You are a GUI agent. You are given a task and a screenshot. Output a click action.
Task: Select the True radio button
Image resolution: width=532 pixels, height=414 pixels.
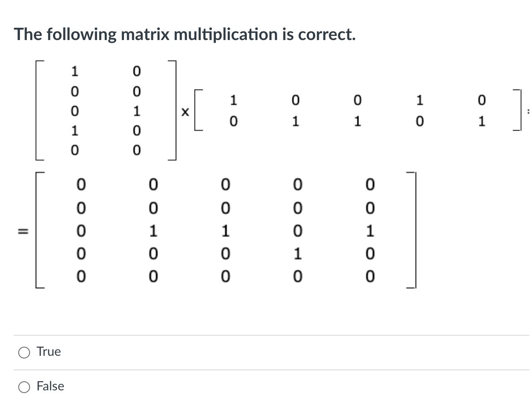[x=24, y=352]
